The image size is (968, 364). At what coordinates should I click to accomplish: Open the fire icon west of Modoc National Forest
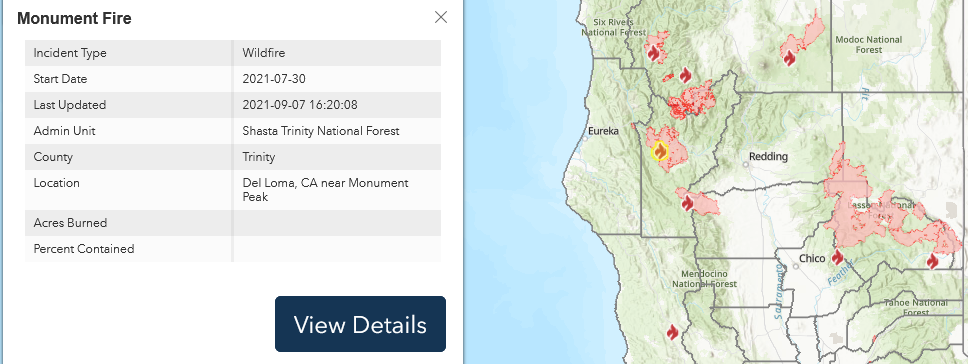(x=789, y=58)
